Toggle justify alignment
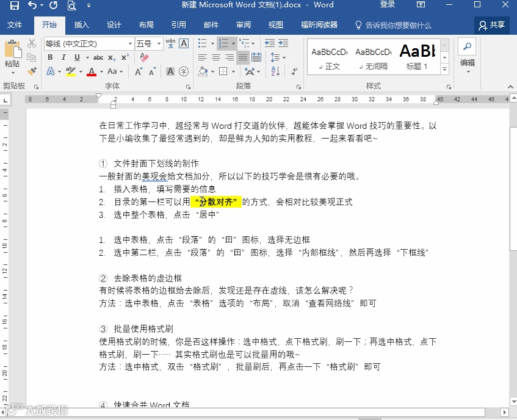Viewport: 517px width, 420px height. [x=243, y=57]
